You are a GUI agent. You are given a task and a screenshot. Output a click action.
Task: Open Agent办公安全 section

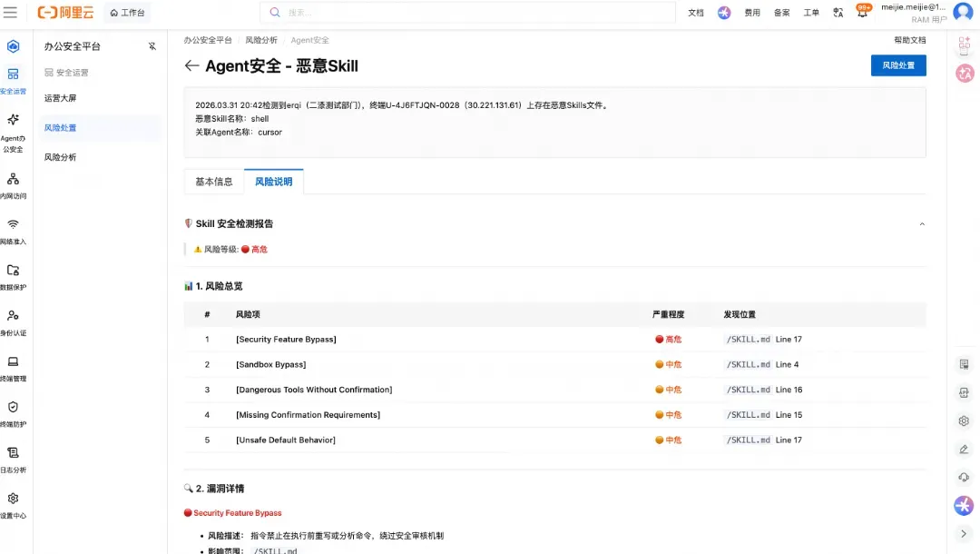tap(13, 134)
